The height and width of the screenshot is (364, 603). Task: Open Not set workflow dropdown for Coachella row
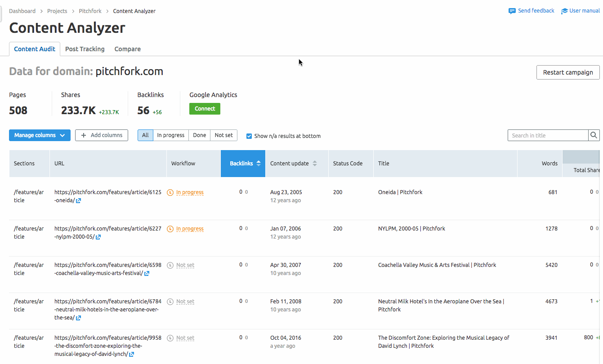pyautogui.click(x=185, y=265)
